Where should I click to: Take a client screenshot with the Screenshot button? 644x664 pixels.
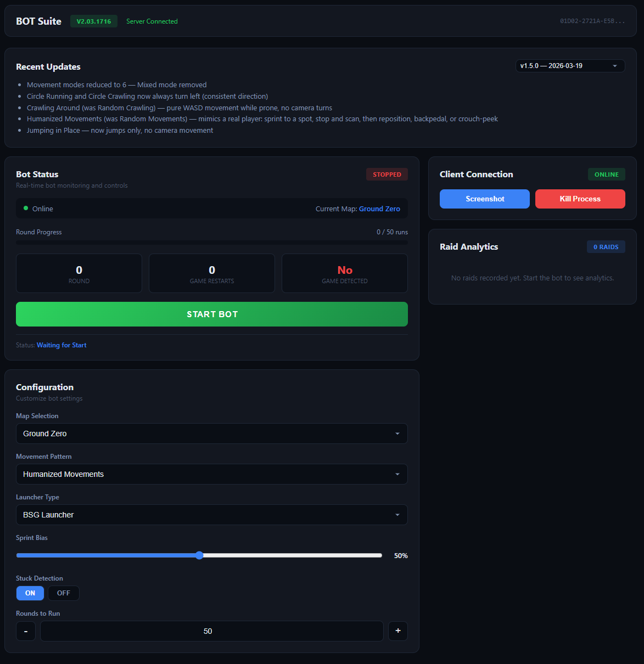tap(485, 199)
